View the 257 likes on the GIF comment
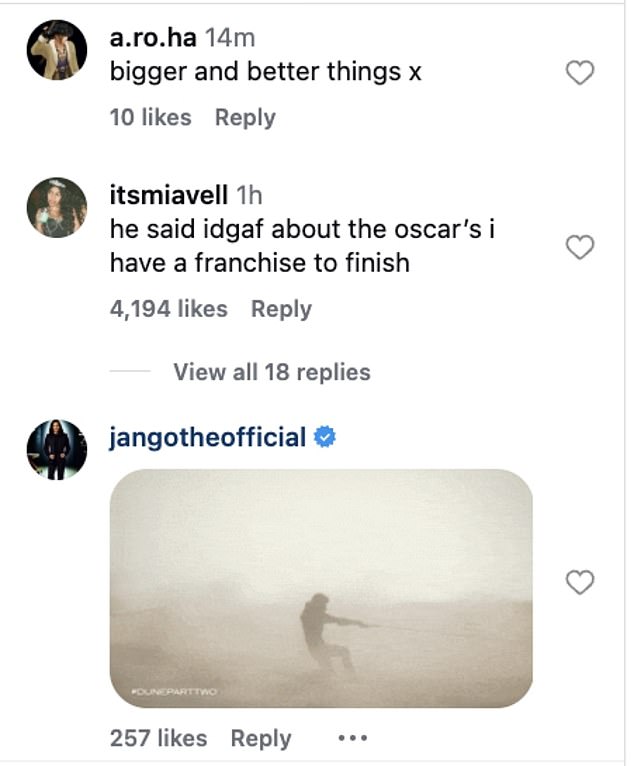Screen dimensions: 634x766 coord(158,739)
